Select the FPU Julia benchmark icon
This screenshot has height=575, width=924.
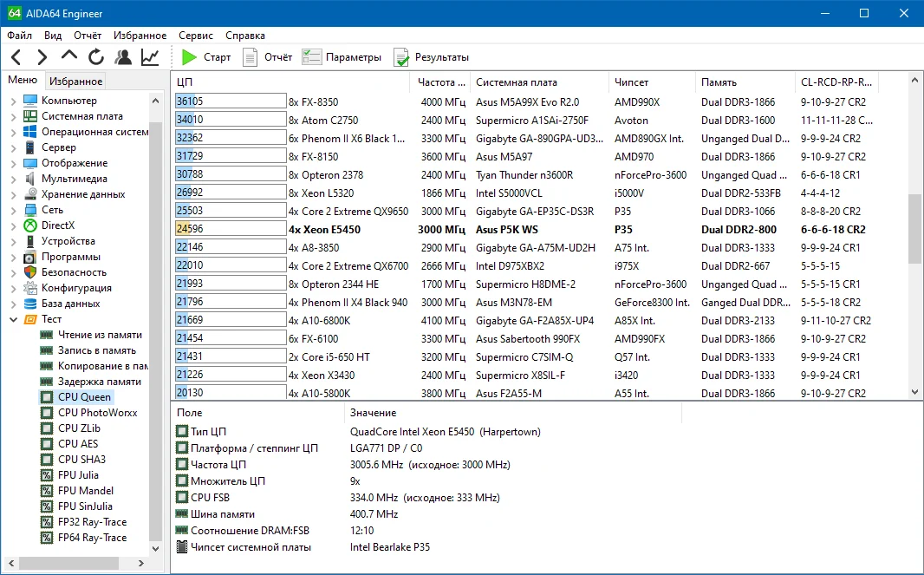(x=47, y=475)
